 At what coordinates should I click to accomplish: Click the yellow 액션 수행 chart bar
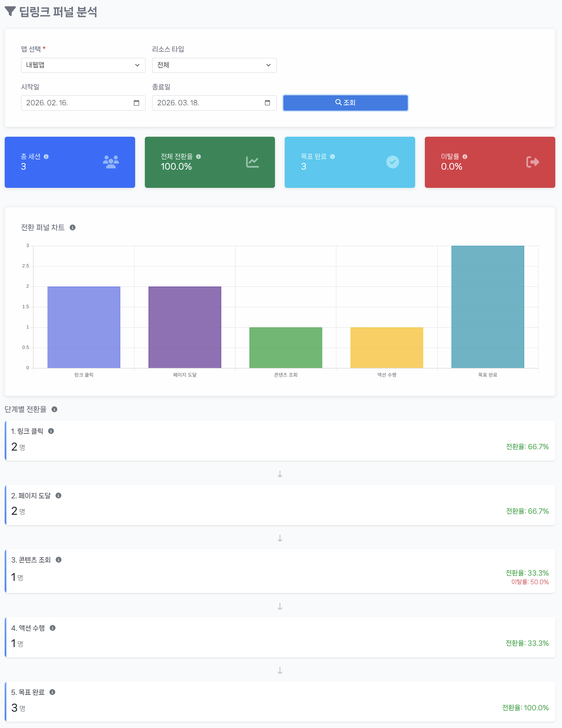(x=386, y=348)
